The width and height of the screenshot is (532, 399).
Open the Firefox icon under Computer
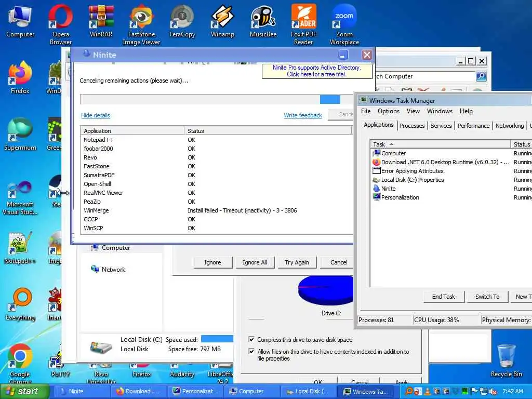point(20,77)
